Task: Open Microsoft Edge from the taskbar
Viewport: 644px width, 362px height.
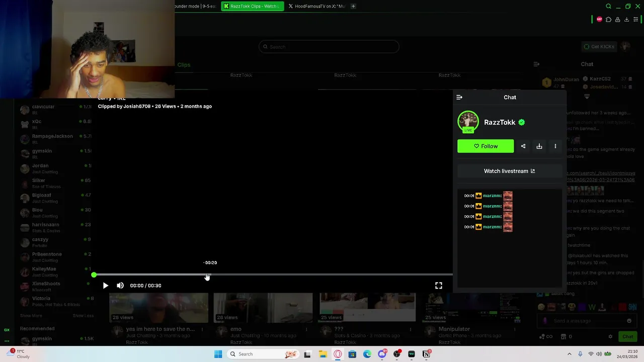Action: pyautogui.click(x=367, y=354)
